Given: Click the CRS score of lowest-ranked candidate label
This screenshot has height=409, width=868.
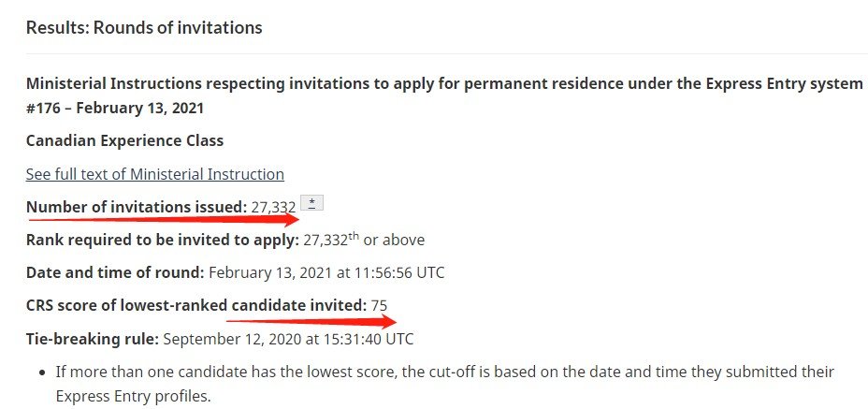Looking at the screenshot, I should click(x=196, y=305).
